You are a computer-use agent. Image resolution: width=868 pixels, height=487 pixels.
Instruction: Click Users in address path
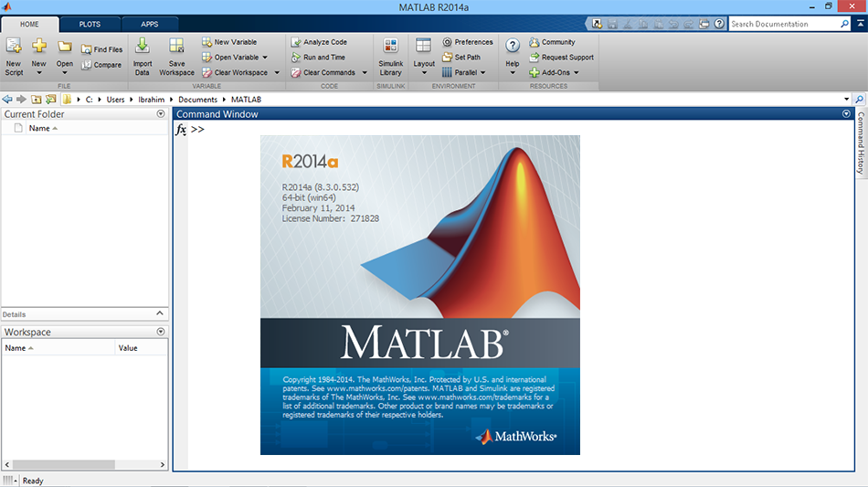point(115,100)
